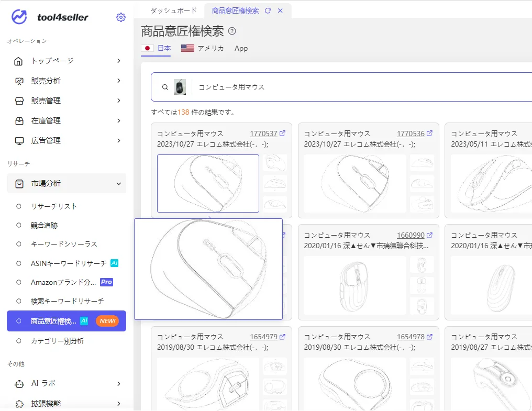
Task: Open design number link 1770537
Action: (x=263, y=134)
